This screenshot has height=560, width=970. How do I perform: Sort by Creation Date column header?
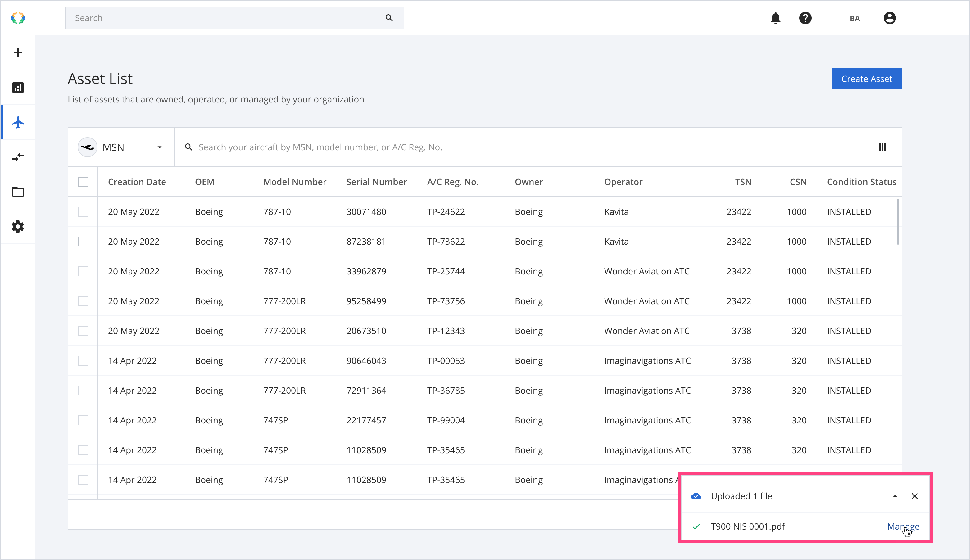coord(137,182)
